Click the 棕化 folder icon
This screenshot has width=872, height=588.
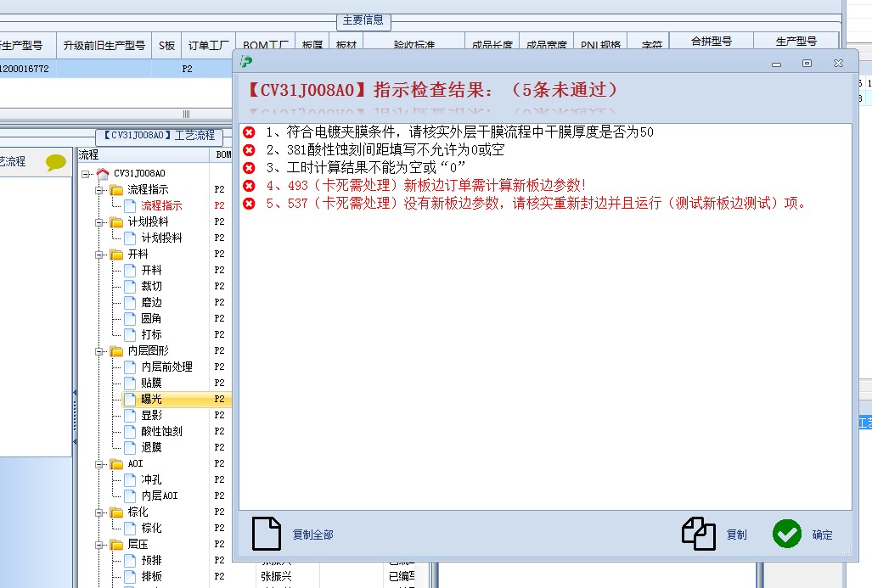tap(116, 512)
